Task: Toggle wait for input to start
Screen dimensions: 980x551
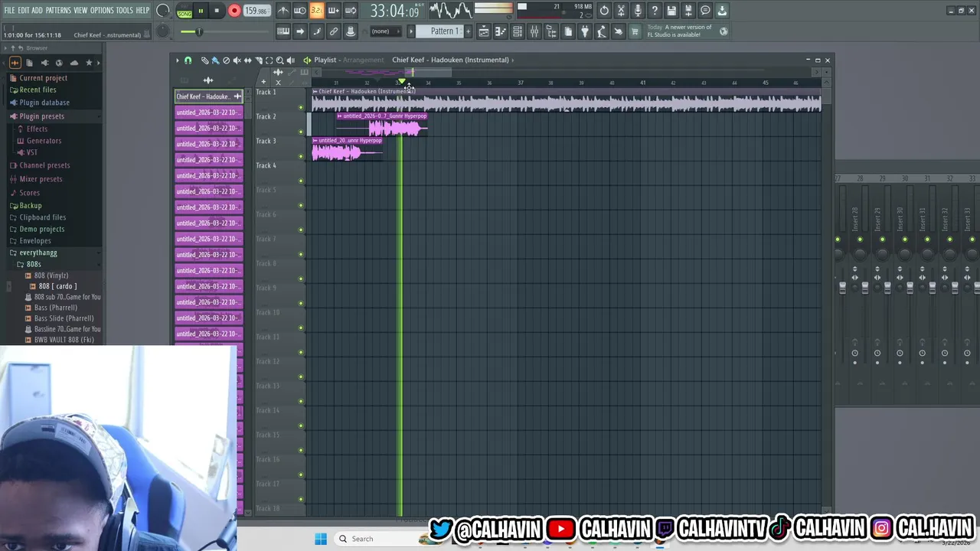Action: (x=300, y=11)
